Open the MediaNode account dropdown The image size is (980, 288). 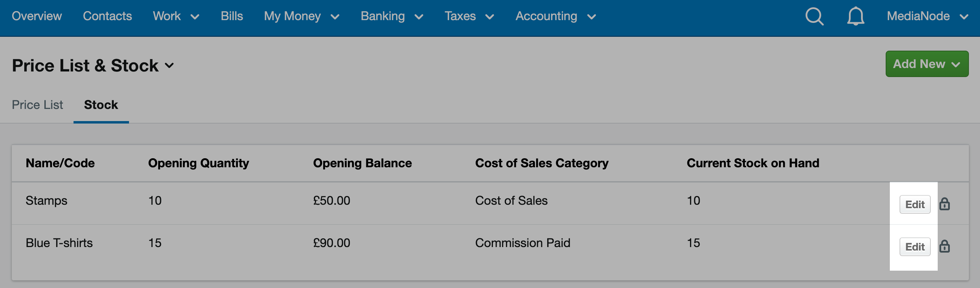pyautogui.click(x=927, y=16)
